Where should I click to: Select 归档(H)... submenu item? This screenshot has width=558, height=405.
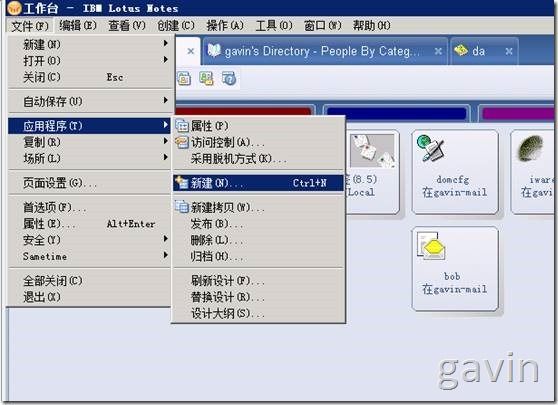point(258,256)
